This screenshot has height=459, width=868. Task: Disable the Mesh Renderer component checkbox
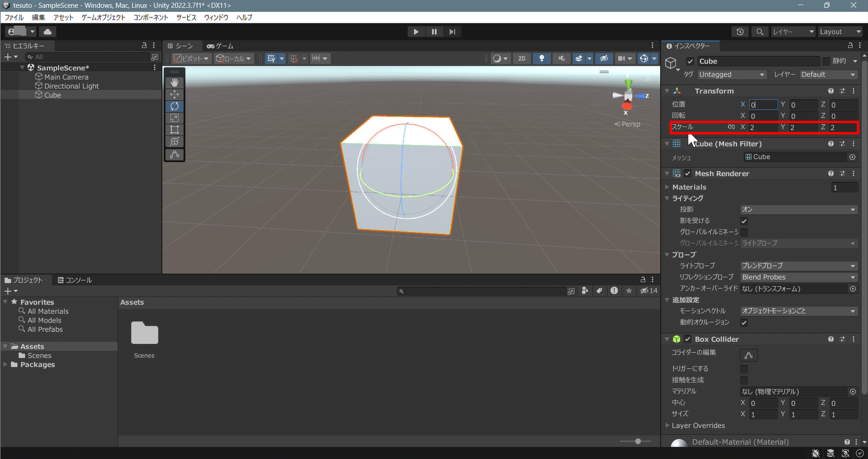click(x=688, y=174)
